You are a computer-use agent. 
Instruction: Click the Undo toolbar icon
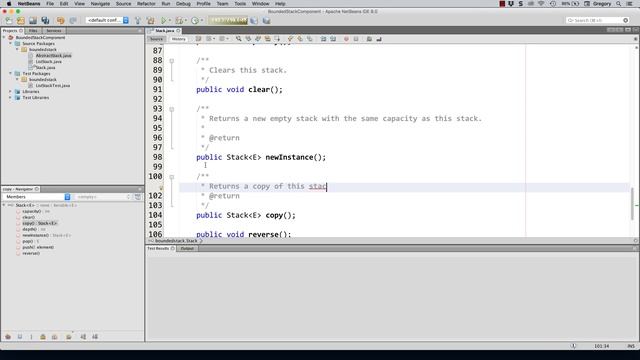60,20
